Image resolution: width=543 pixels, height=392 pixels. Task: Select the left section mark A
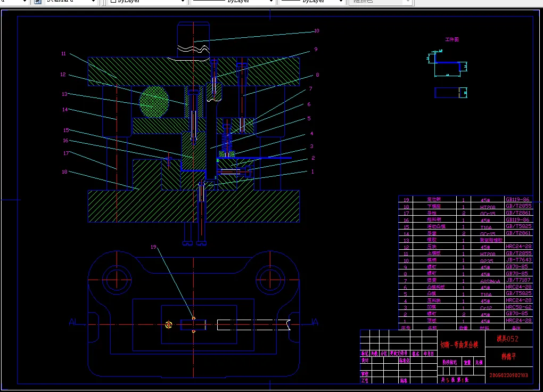coord(73,322)
